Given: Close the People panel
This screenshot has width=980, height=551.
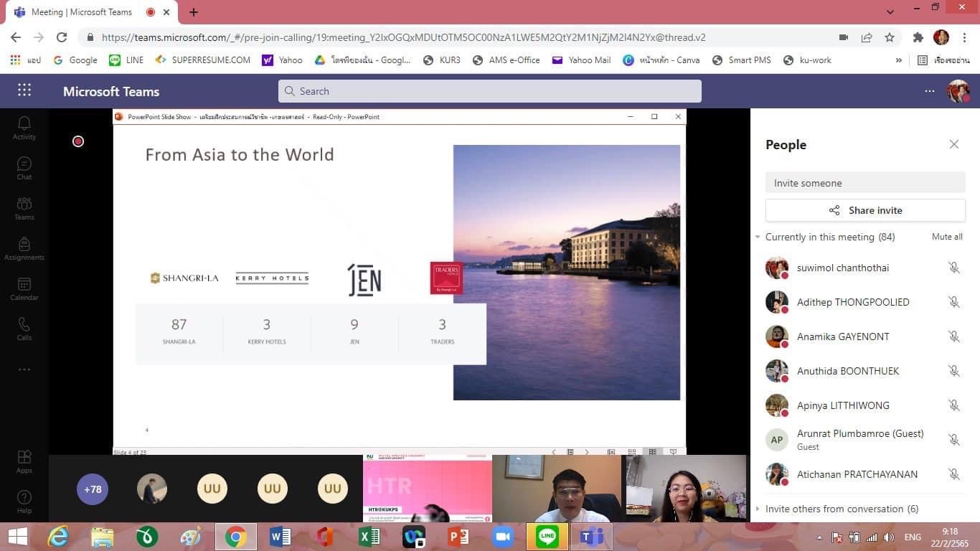Looking at the screenshot, I should [x=954, y=144].
